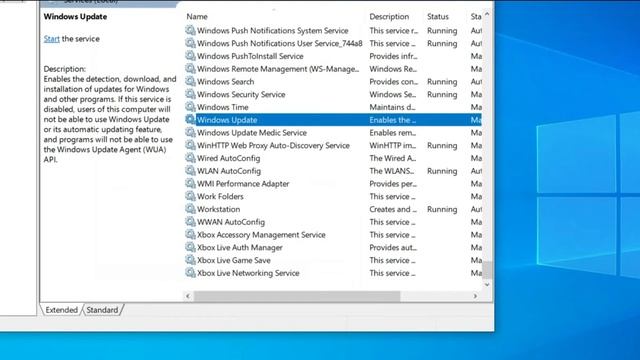Click the WLAN AutoConfig service icon

190,171
